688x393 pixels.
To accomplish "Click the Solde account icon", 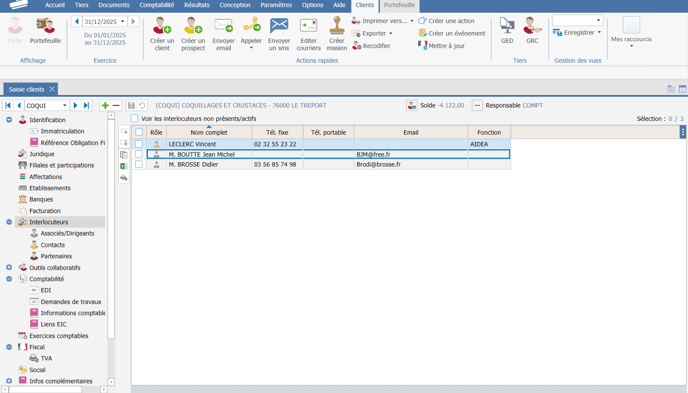I will (412, 105).
